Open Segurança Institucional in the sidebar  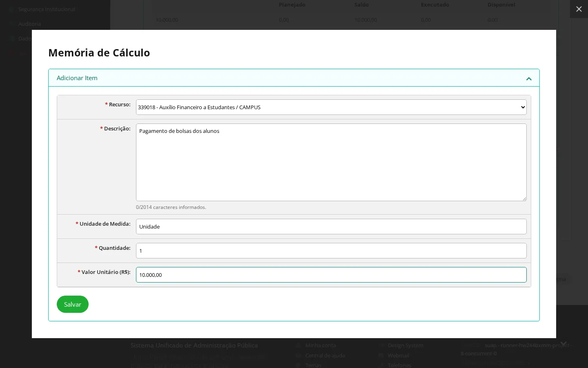(47, 9)
